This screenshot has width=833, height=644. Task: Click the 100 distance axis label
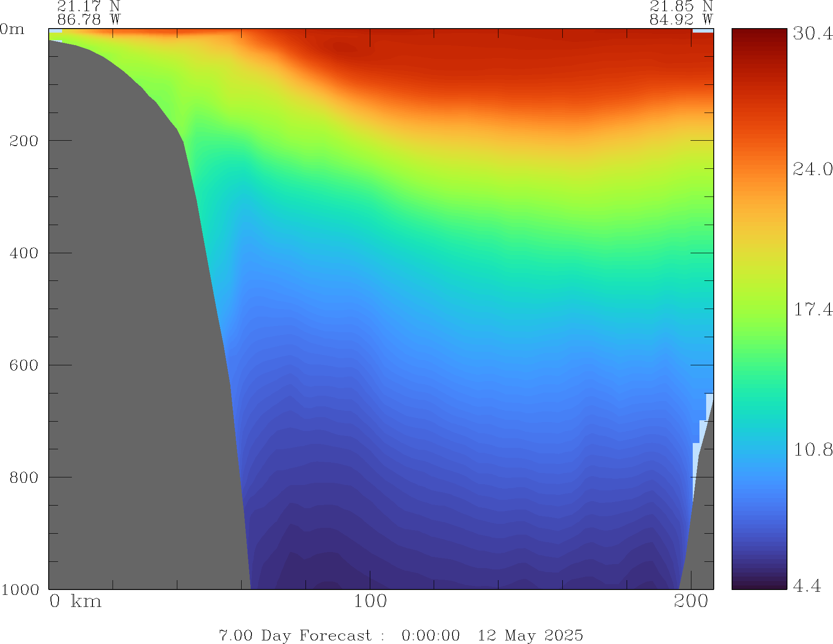370,602
